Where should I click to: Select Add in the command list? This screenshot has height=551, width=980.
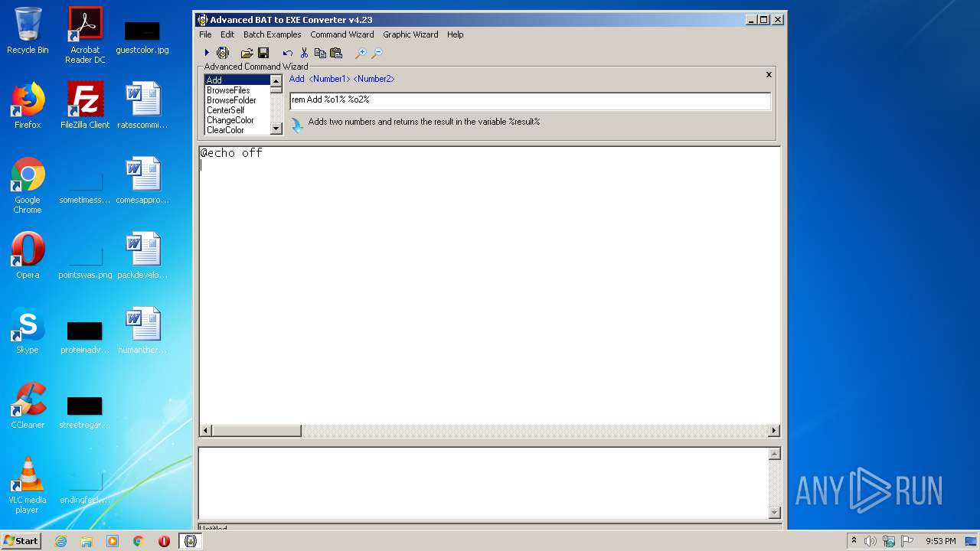[237, 80]
